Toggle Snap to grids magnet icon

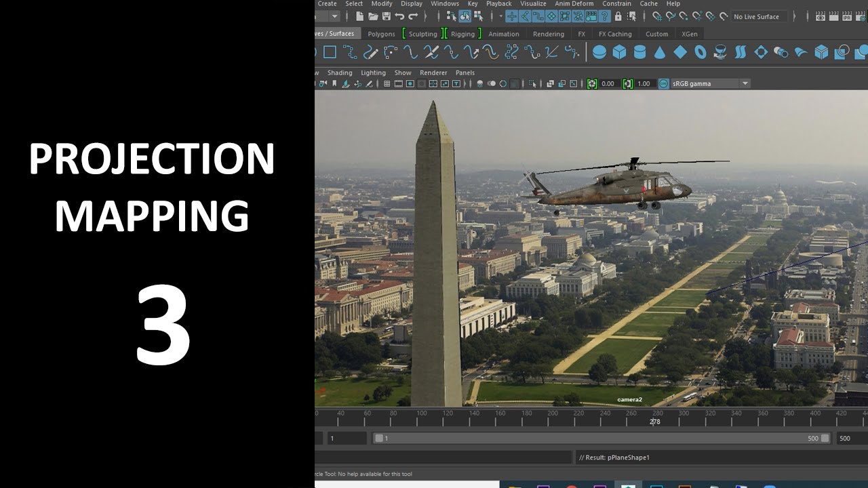click(x=657, y=16)
